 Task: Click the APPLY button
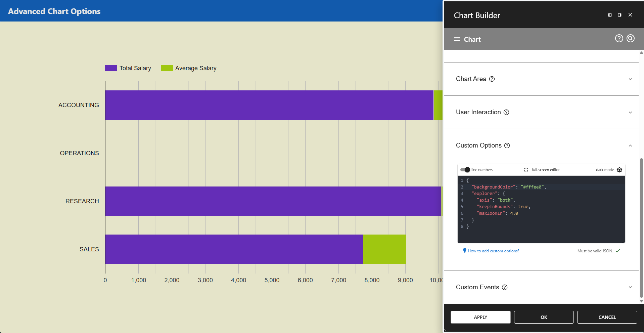(480, 317)
